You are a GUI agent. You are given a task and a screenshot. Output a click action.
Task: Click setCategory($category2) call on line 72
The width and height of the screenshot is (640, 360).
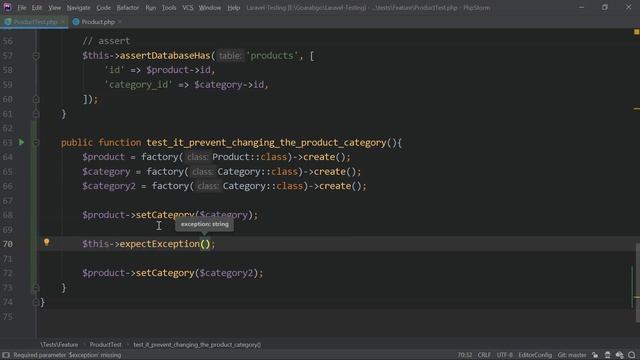(199, 273)
